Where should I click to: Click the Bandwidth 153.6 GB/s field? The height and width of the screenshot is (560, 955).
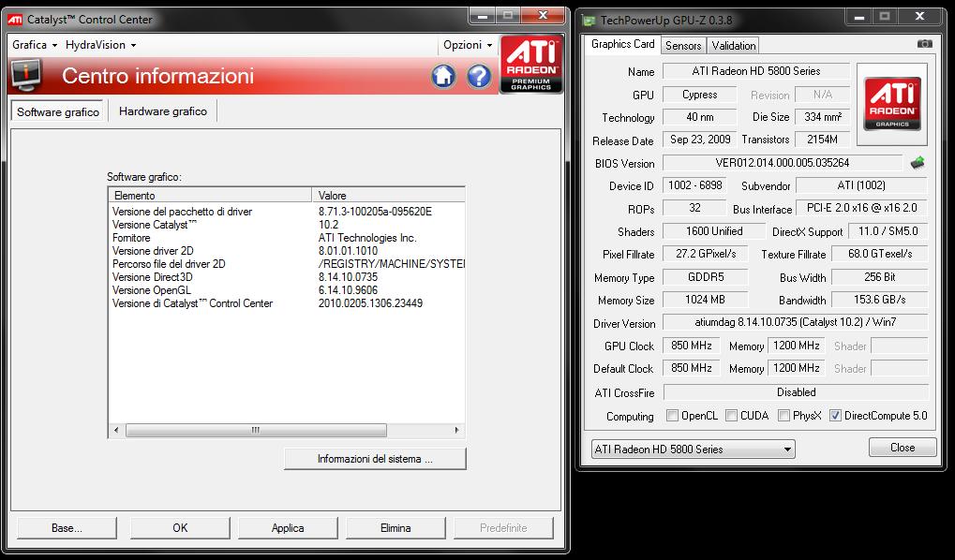coord(879,300)
